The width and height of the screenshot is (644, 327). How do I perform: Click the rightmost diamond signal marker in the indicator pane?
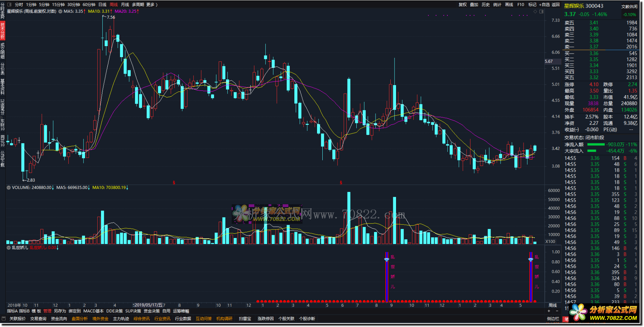[531, 260]
